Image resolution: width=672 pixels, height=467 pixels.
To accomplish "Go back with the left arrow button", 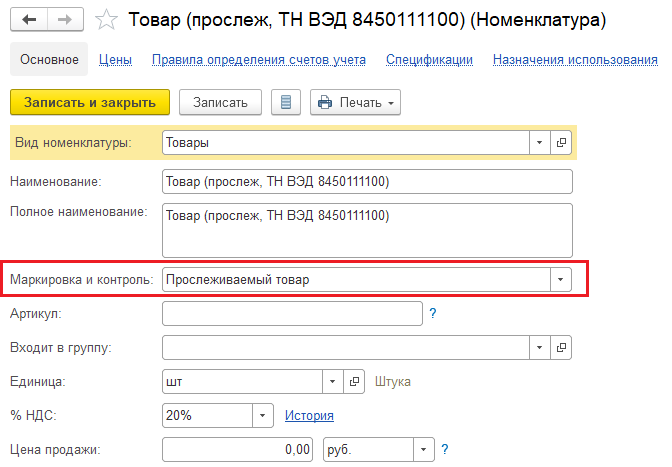I will pyautogui.click(x=29, y=19).
